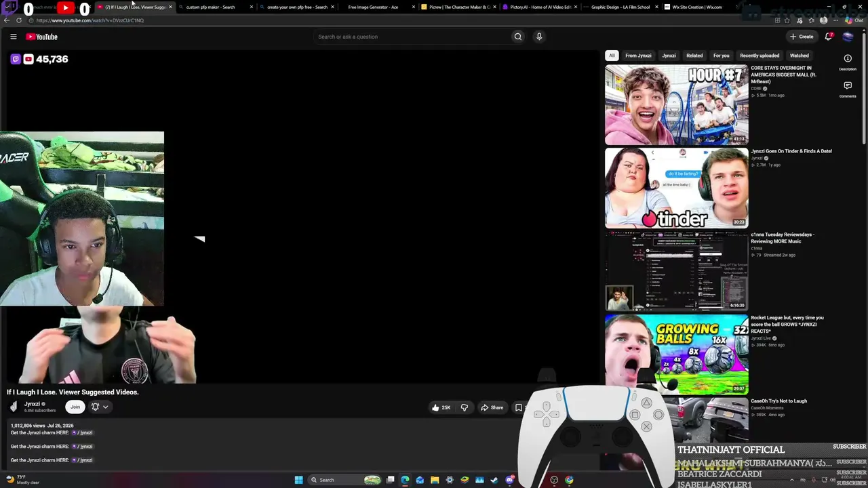Switch to the Picrew Character Maker tab

click(x=459, y=7)
